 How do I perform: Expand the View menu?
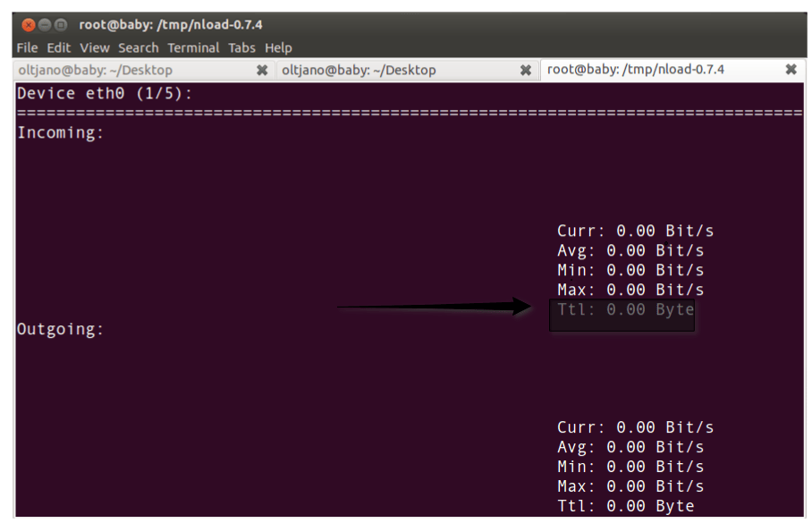(x=94, y=47)
